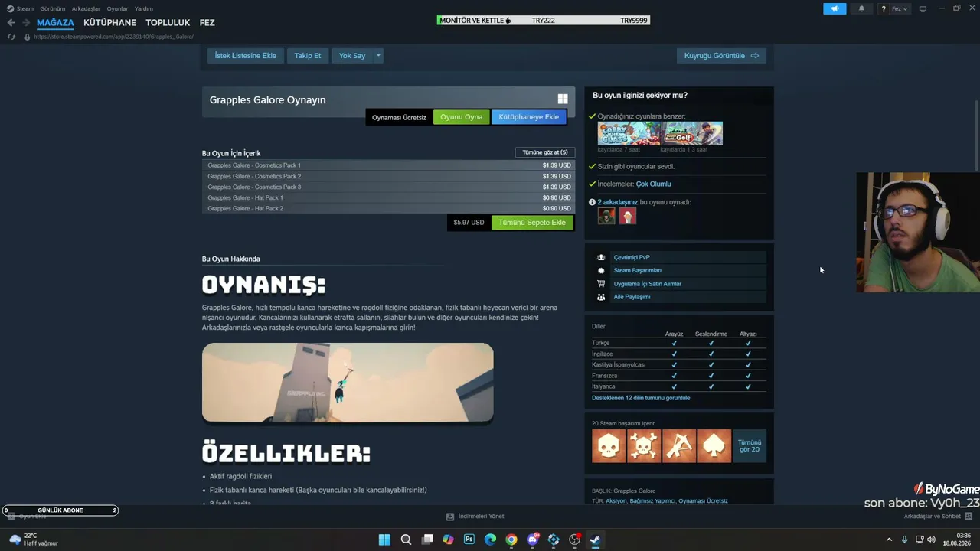
Task: Click İstek Listesine Ekle button
Action: tap(246, 56)
